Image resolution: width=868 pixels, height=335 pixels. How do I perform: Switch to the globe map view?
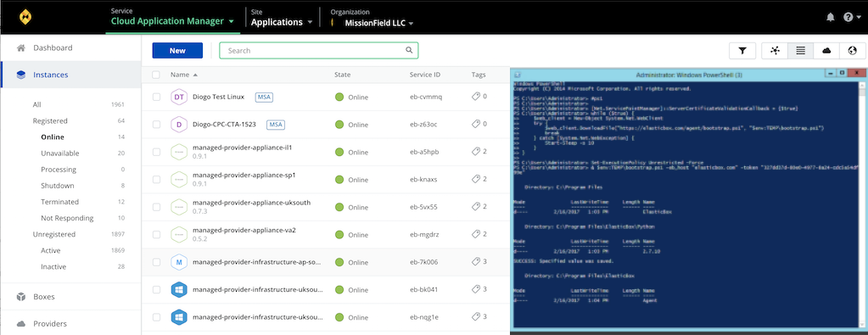(x=852, y=50)
